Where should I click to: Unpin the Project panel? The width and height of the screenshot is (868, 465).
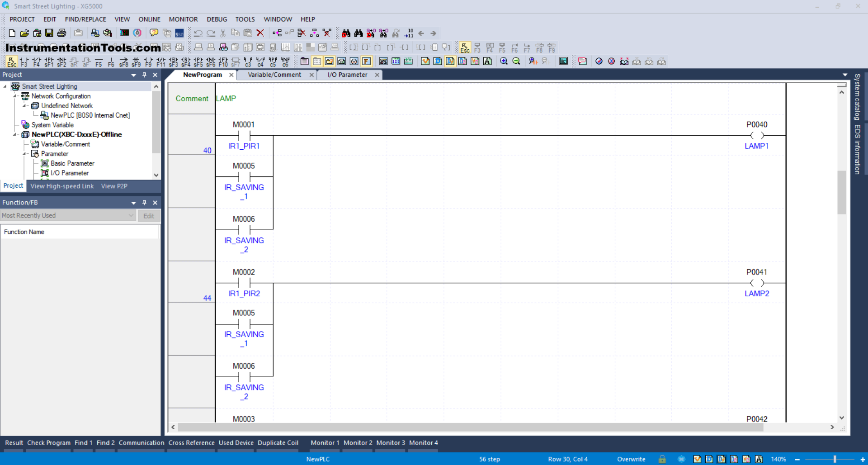[144, 75]
